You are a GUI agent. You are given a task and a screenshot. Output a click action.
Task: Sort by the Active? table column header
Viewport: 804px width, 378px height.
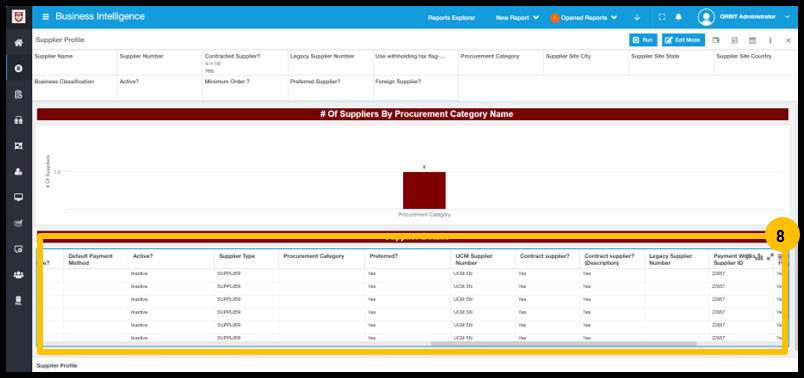pos(171,259)
